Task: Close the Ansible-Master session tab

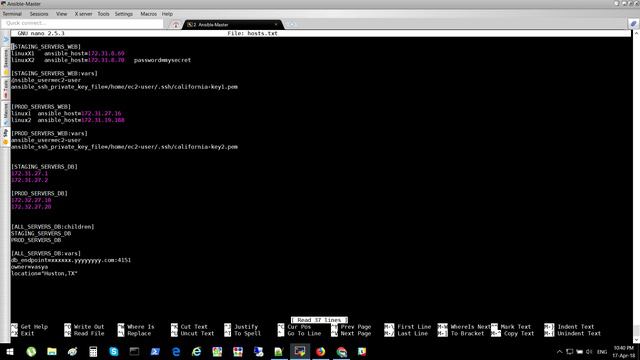Action: 276,24
